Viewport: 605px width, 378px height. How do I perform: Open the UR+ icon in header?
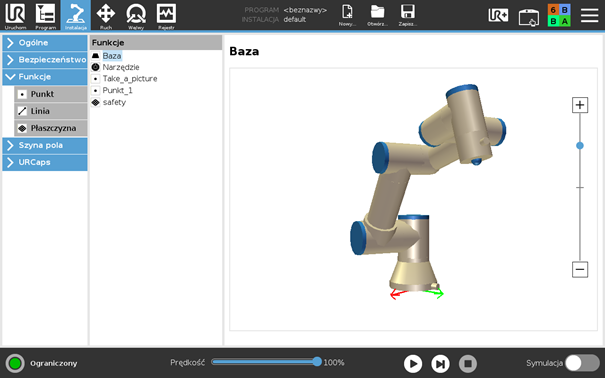498,15
